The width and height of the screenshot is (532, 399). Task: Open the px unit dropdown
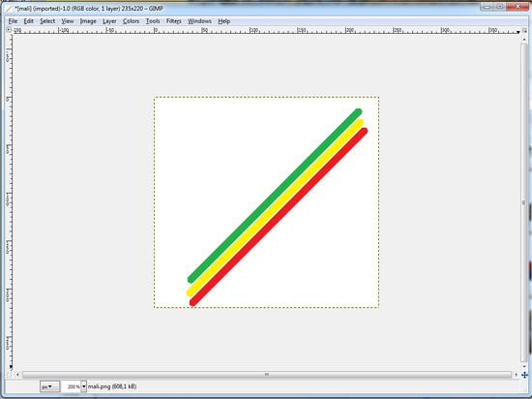pyautogui.click(x=49, y=386)
